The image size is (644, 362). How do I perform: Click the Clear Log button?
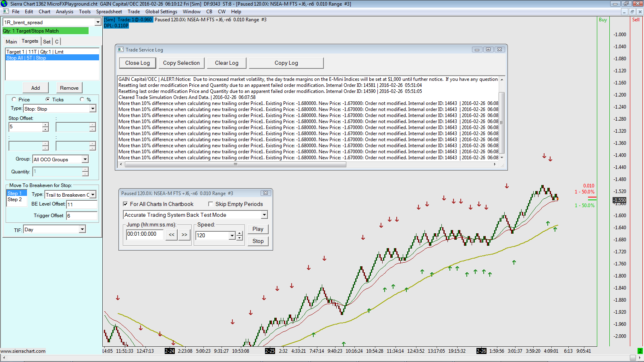pyautogui.click(x=226, y=63)
